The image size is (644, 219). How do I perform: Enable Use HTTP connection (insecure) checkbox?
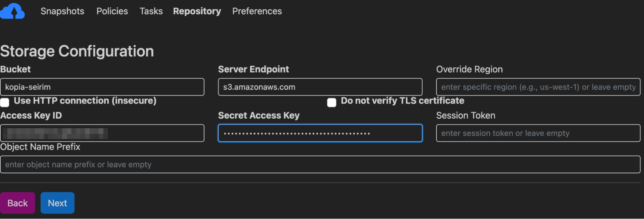[5, 102]
